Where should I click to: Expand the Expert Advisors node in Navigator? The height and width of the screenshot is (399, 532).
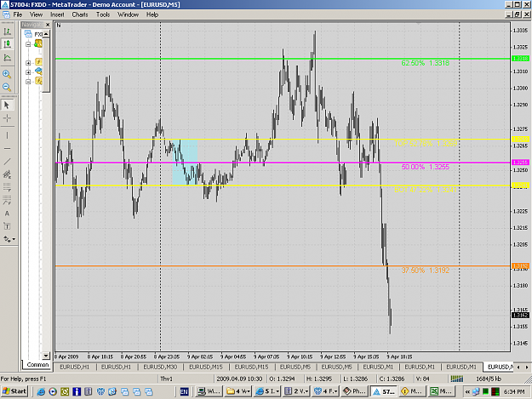[28, 71]
